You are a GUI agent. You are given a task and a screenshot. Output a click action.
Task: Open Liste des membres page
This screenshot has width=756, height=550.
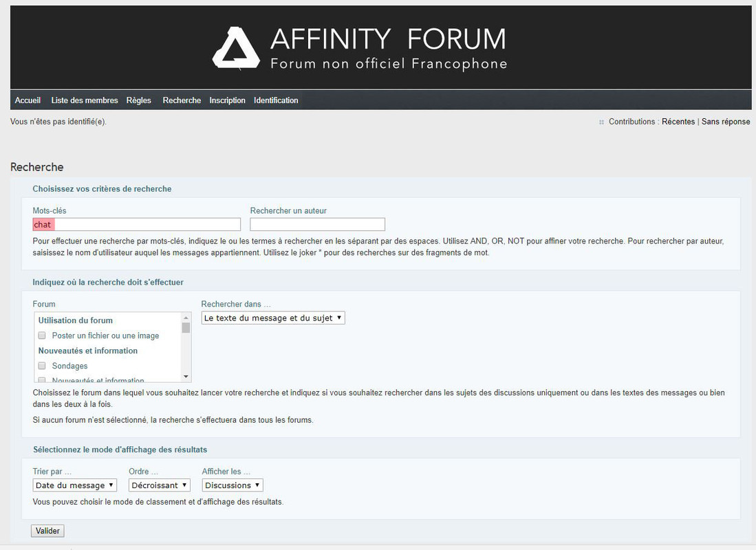tap(85, 100)
